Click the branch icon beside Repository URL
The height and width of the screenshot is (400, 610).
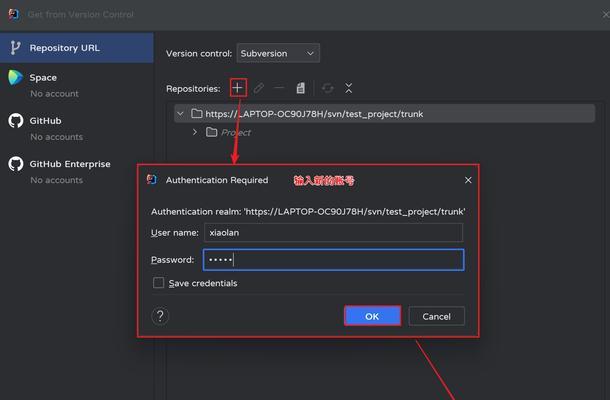[x=15, y=47]
